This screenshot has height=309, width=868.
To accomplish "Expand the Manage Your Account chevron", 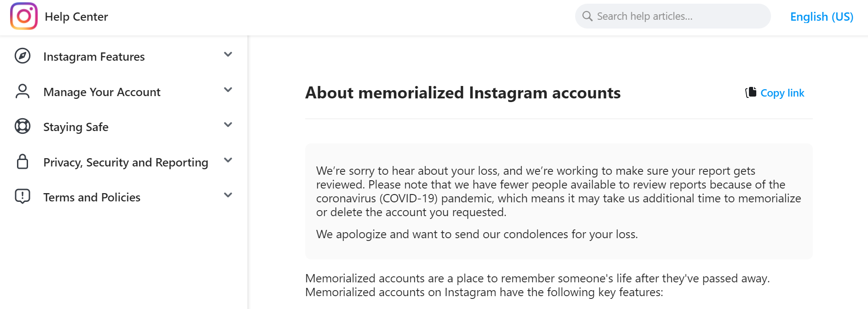I will 228,90.
